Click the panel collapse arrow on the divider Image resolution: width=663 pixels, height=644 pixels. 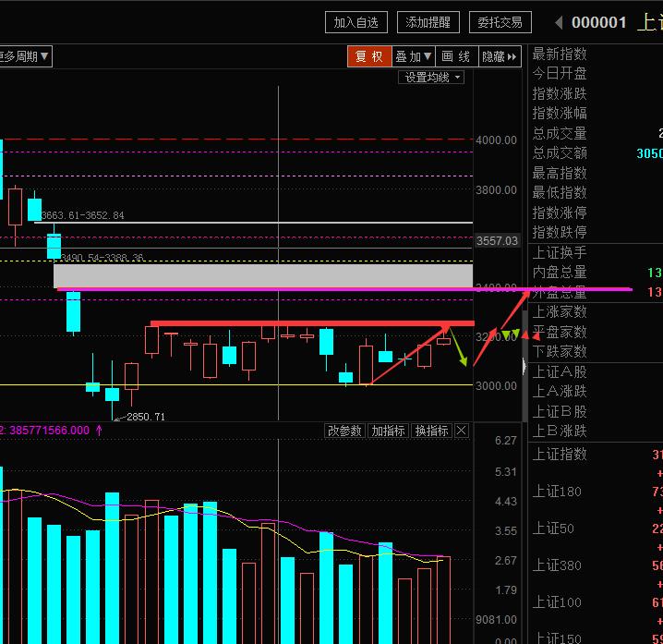525,368
